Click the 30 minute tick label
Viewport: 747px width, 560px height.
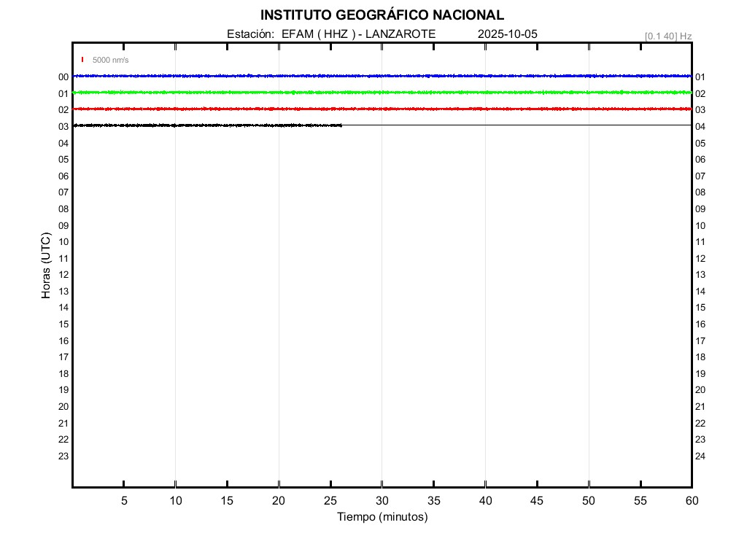tap(382, 500)
